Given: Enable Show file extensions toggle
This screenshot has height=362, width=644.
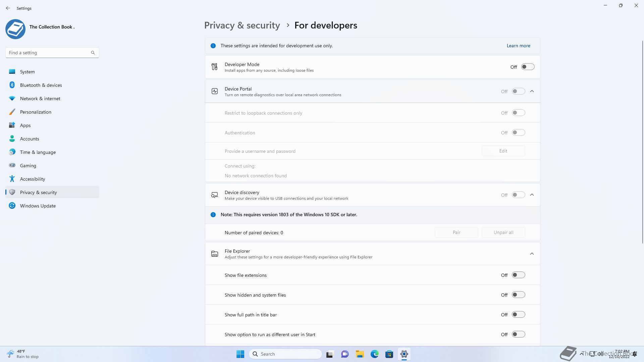Looking at the screenshot, I should 518,275.
